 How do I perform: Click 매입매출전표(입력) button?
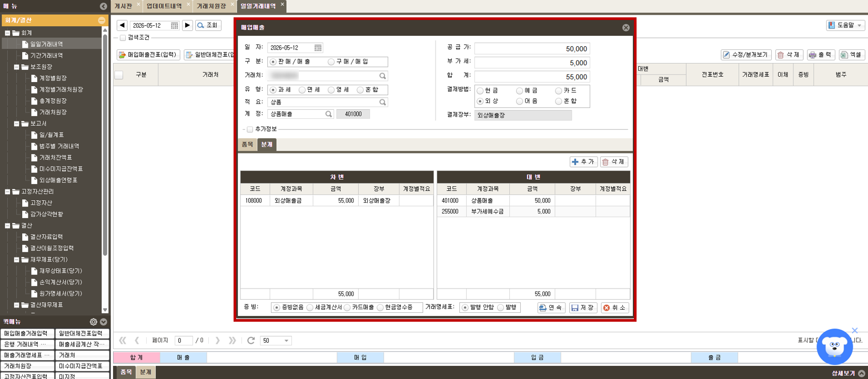tap(148, 55)
